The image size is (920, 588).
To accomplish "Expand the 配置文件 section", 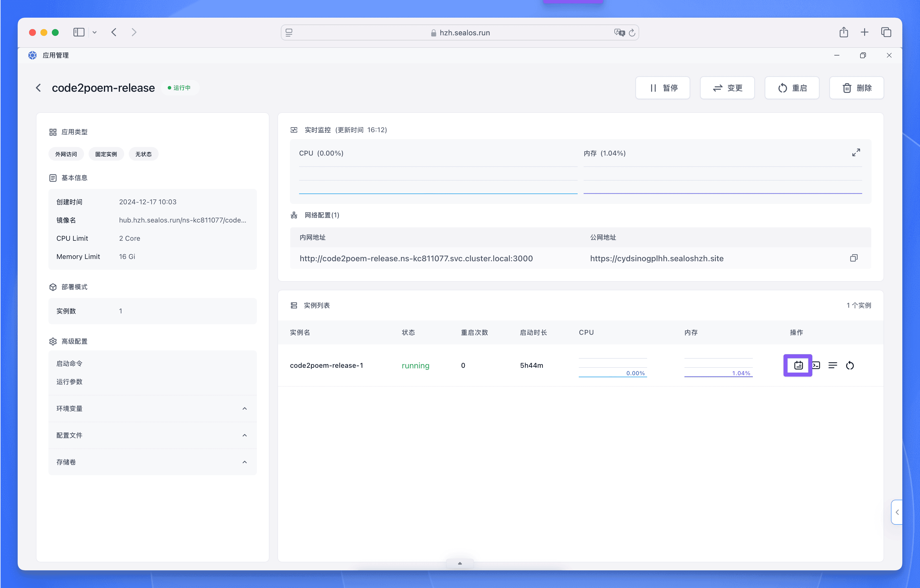I will point(152,435).
